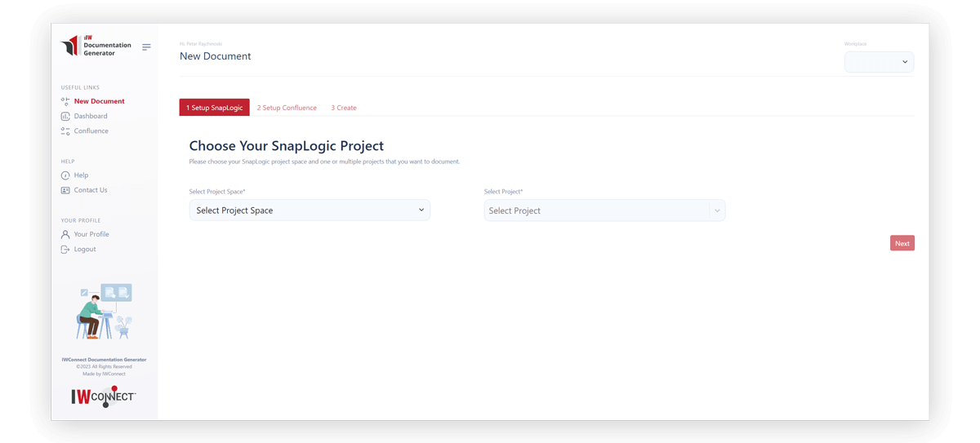The width and height of the screenshot is (980, 443).
Task: Click the Dashboard chart icon
Action: coord(65,116)
